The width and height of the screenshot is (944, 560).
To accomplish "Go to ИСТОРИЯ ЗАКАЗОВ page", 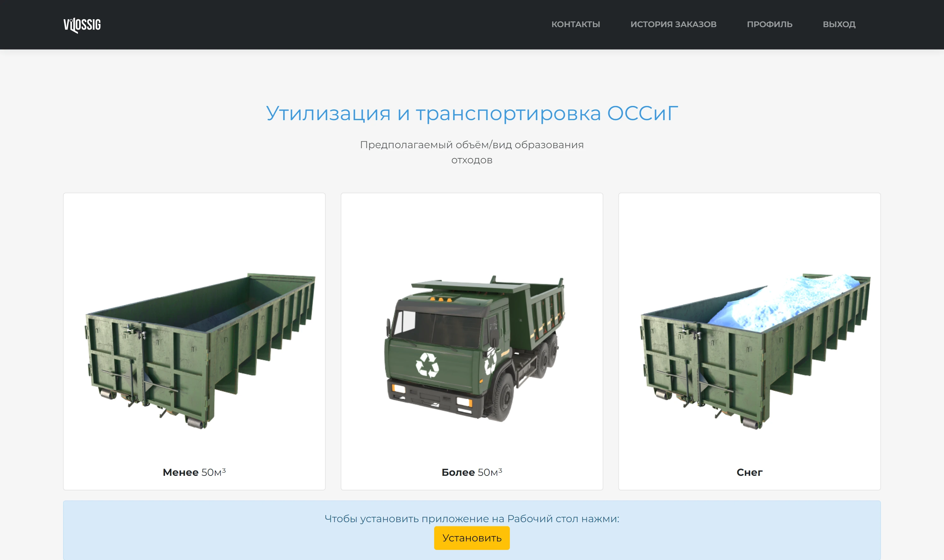I will coord(673,25).
